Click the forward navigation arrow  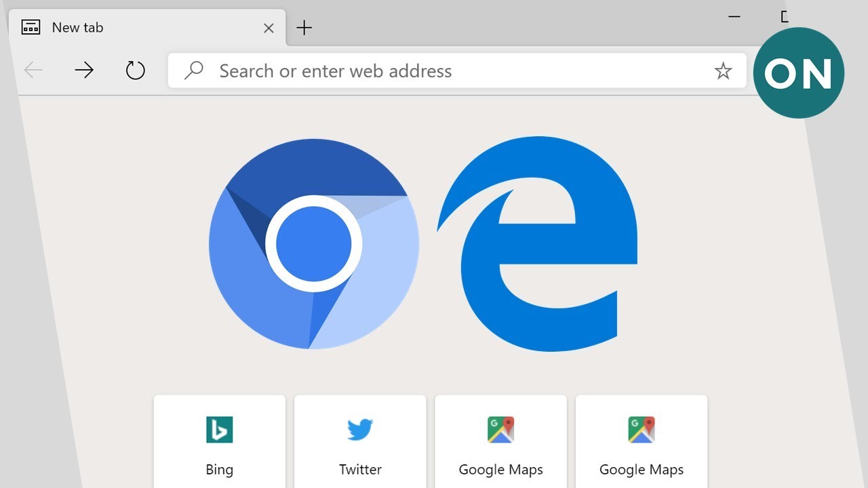tap(84, 70)
